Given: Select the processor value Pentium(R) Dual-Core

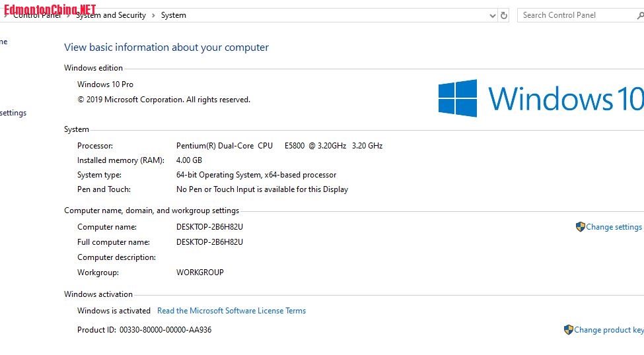Looking at the screenshot, I should pyautogui.click(x=279, y=146).
